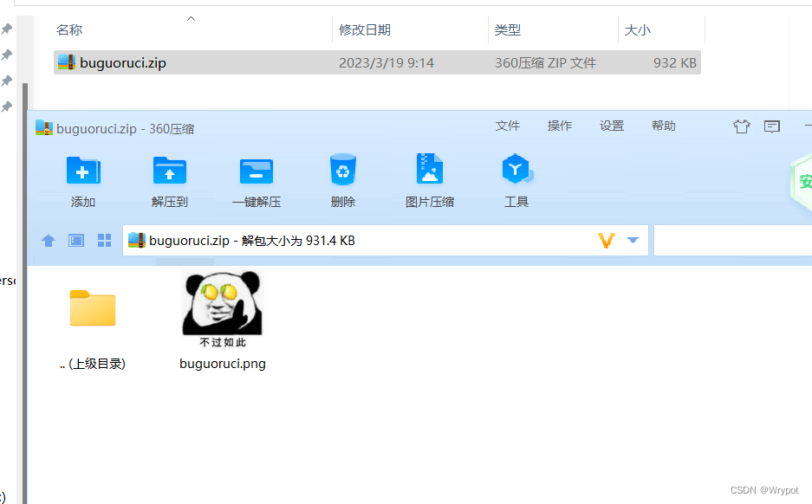
Task: Click the shirt-shaped theme skin icon
Action: (x=741, y=126)
